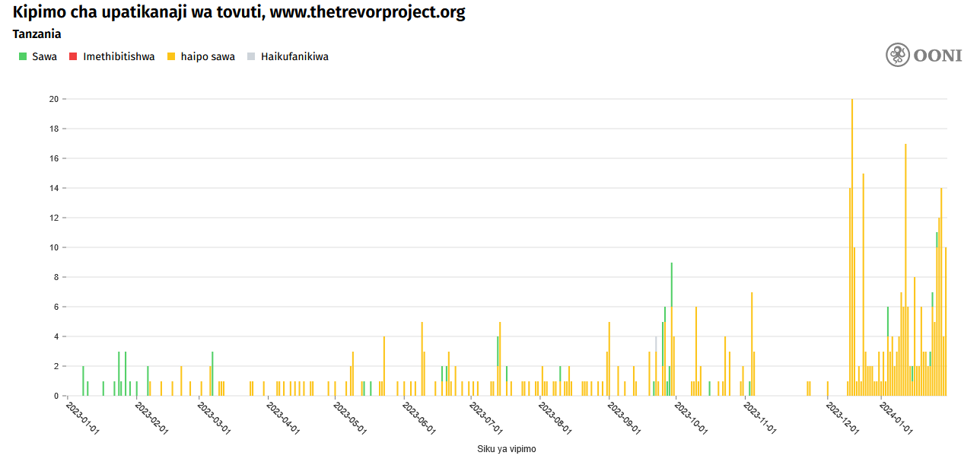Image resolution: width=980 pixels, height=462 pixels.
Task: Click the 2023-01-01 date axis label
Action: (82, 419)
